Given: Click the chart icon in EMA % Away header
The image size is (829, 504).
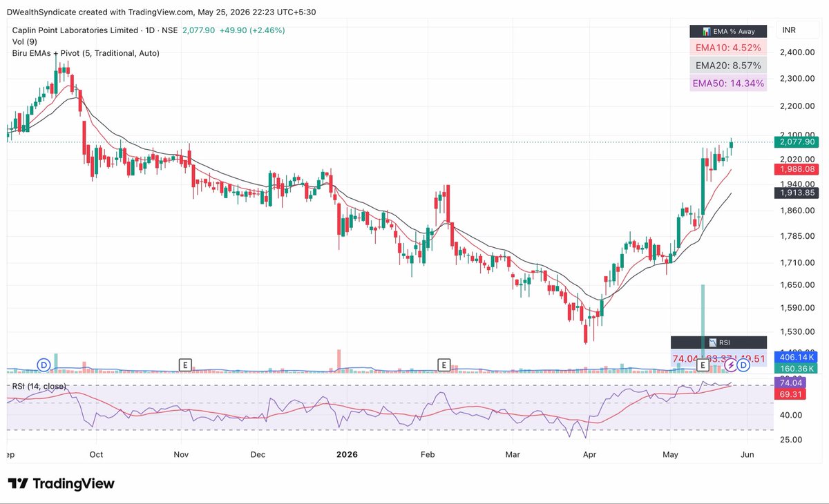Looking at the screenshot, I should pos(706,31).
